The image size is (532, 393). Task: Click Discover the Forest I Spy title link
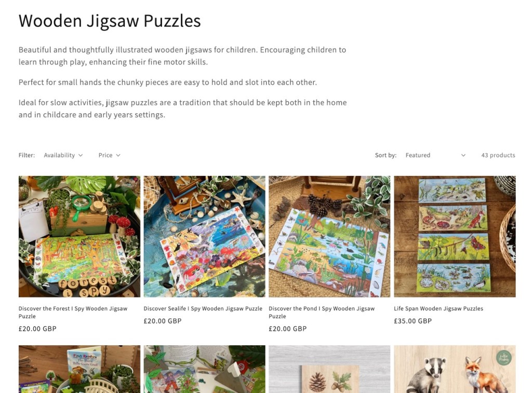point(73,313)
